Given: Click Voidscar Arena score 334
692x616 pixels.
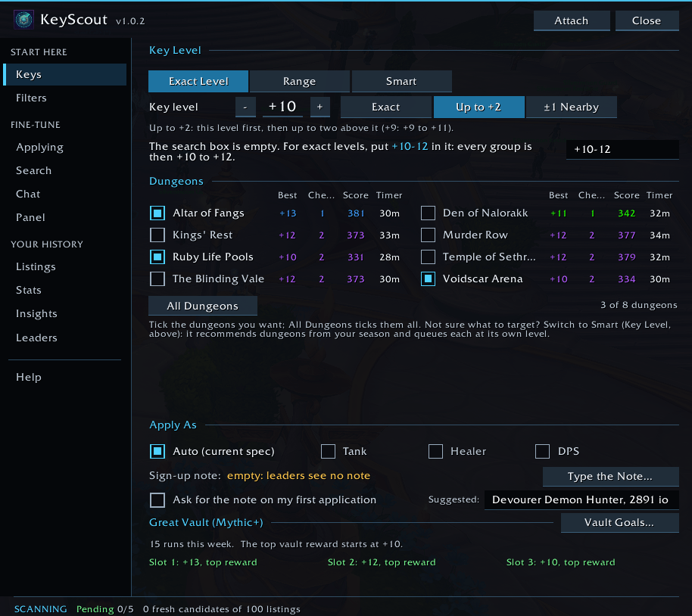Looking at the screenshot, I should (x=627, y=279).
